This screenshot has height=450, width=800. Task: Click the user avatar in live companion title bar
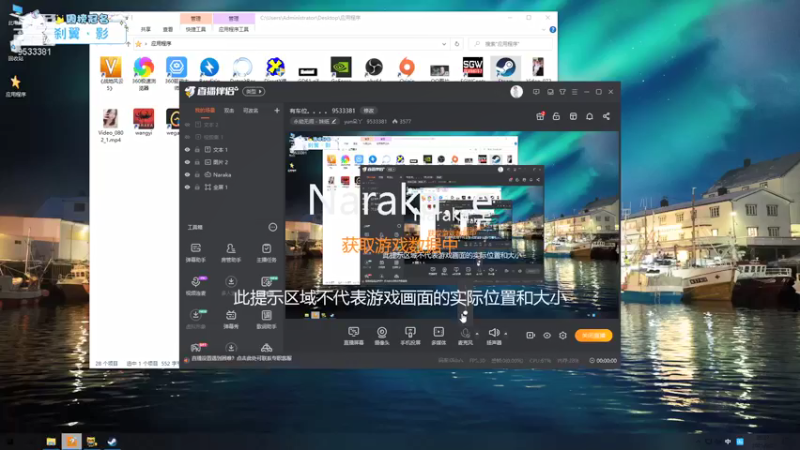pyautogui.click(x=516, y=91)
